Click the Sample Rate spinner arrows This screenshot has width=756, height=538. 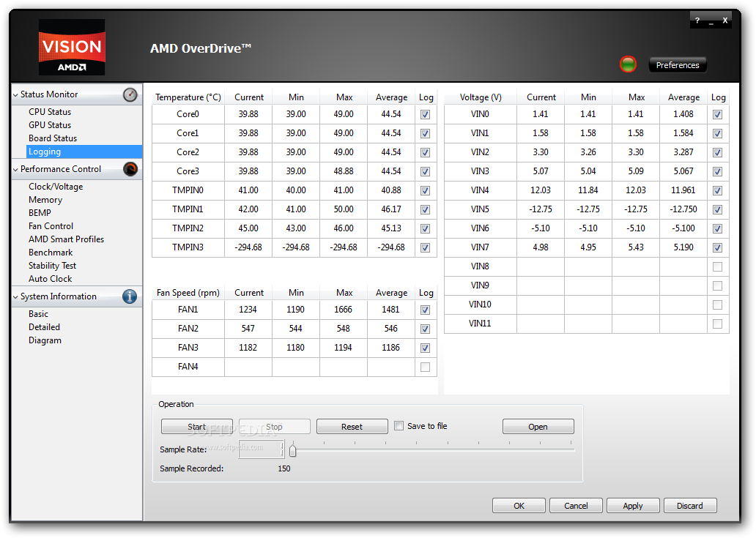click(x=282, y=449)
